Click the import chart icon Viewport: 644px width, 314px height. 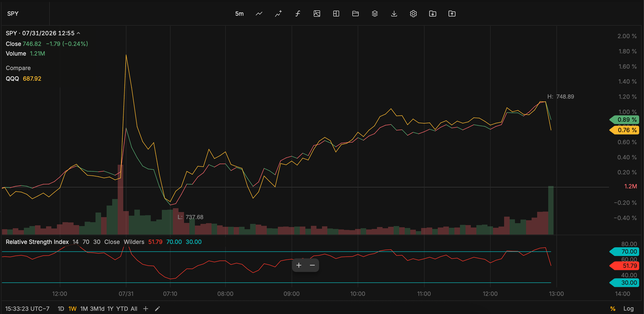[433, 14]
